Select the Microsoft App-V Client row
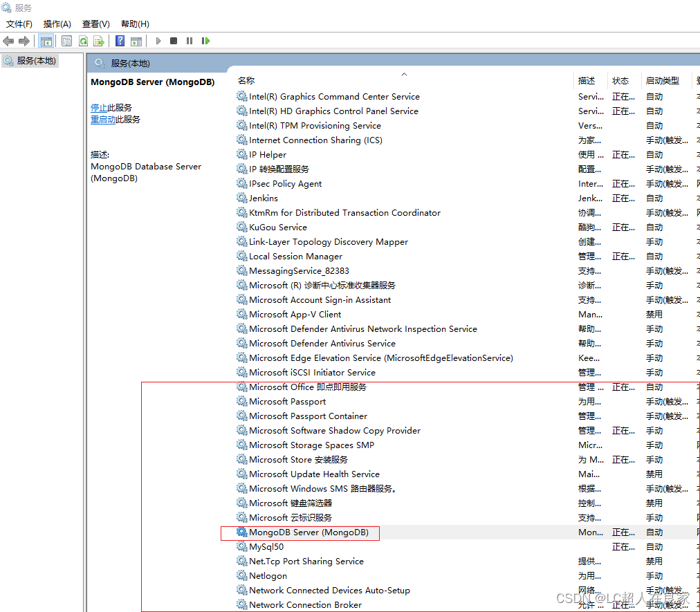The width and height of the screenshot is (700, 612). point(468,314)
